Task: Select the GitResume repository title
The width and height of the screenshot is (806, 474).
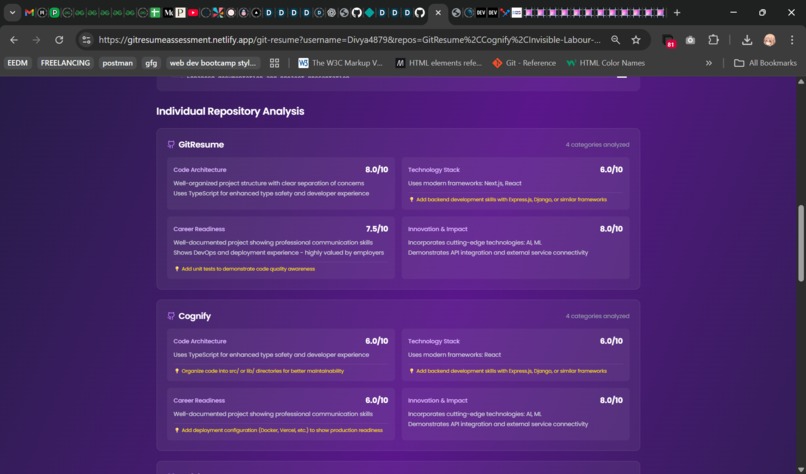Action: pyautogui.click(x=201, y=144)
